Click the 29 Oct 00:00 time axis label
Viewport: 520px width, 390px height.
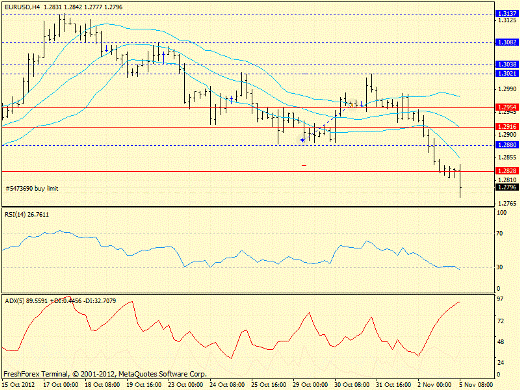coord(311,385)
